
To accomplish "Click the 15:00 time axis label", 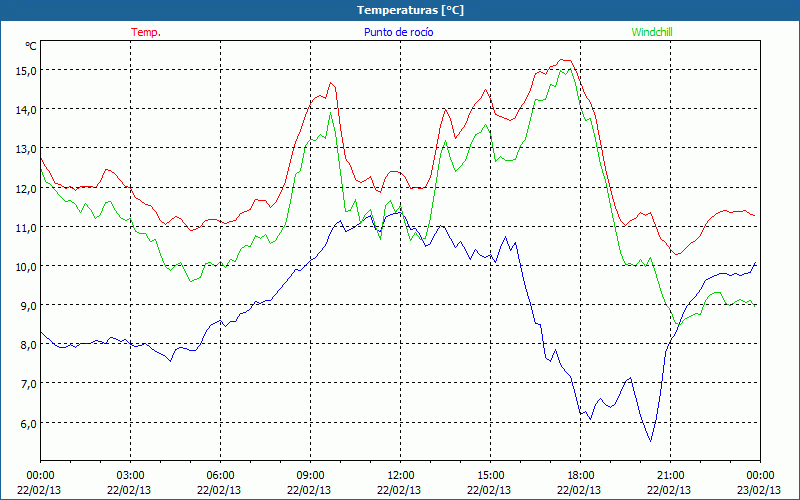I will [490, 476].
